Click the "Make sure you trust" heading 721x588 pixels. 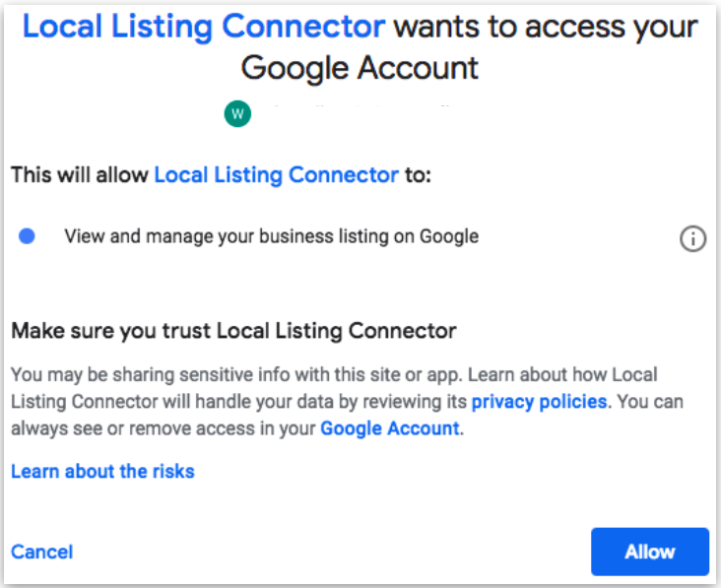click(x=233, y=331)
